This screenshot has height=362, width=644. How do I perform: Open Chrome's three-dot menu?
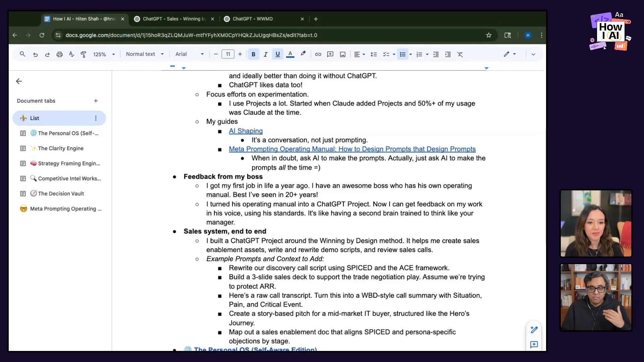tap(541, 35)
